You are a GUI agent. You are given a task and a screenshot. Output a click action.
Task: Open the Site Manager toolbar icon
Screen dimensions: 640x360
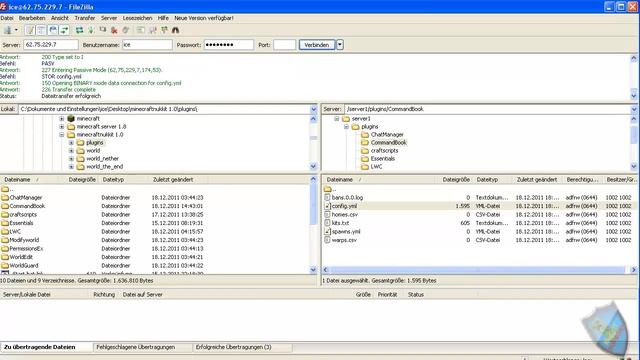click(x=7, y=30)
